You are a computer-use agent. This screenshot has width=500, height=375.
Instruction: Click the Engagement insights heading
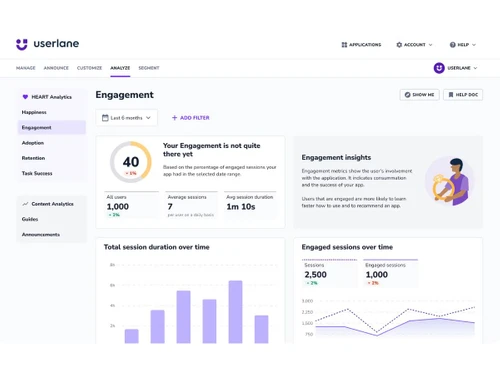click(336, 157)
